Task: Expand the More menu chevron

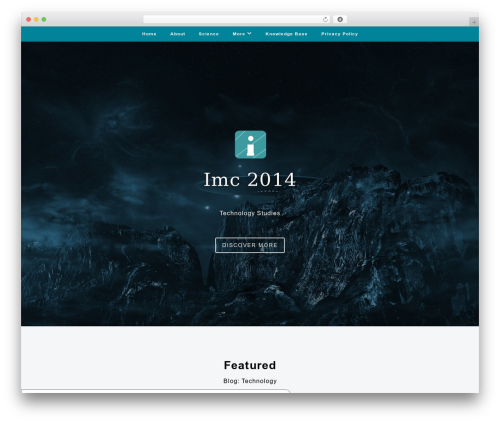Action: [x=249, y=33]
